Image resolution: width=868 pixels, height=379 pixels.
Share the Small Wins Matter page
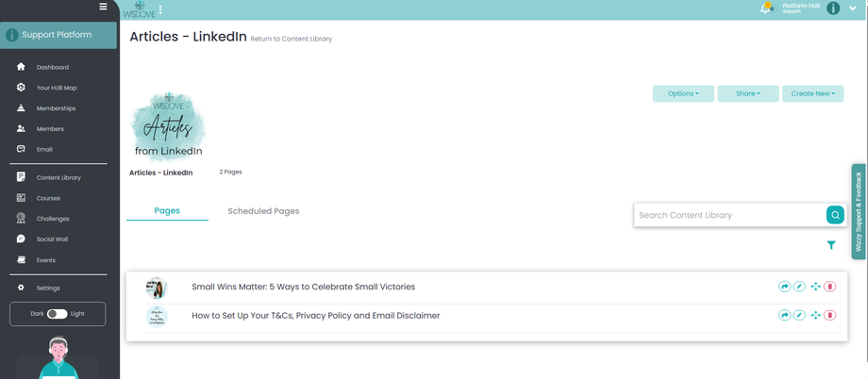[784, 286]
